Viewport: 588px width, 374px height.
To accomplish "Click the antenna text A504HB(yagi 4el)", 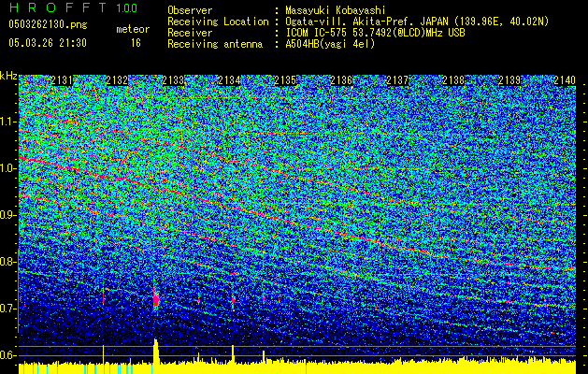I will (x=330, y=44).
